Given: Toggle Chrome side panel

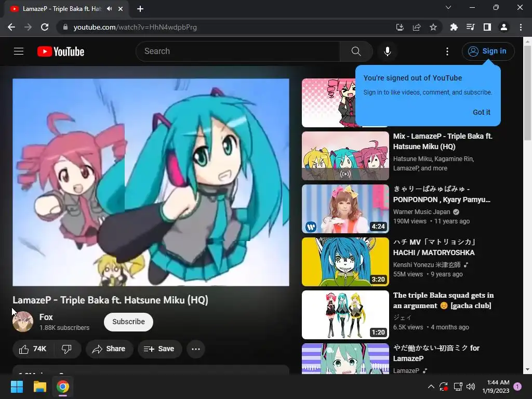Looking at the screenshot, I should point(487,27).
